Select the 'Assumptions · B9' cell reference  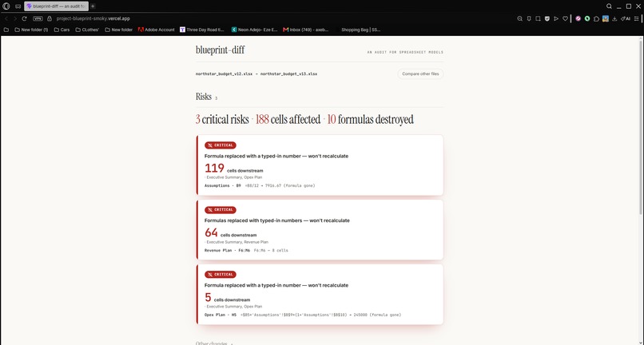223,185
